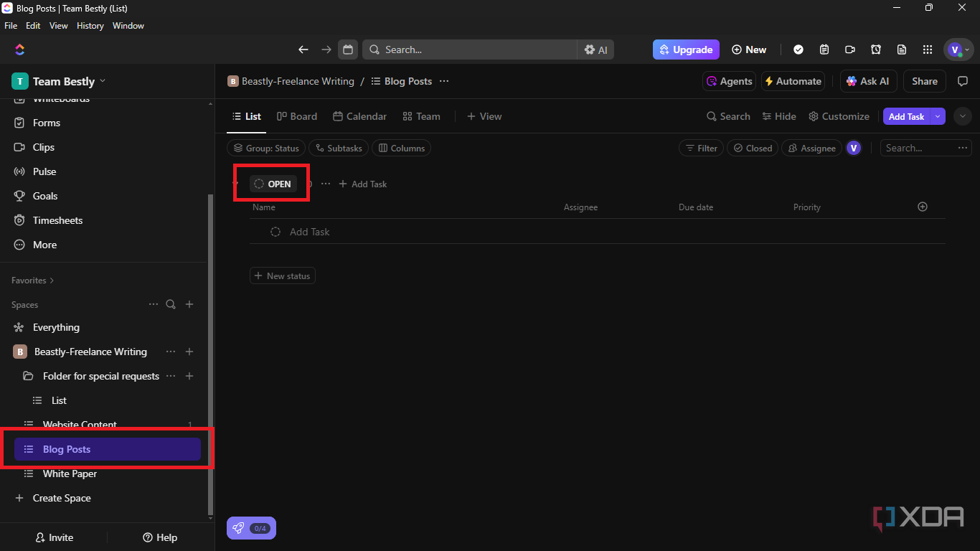
Task: Click plus next to Beastly-Freelance Writing space
Action: (189, 352)
